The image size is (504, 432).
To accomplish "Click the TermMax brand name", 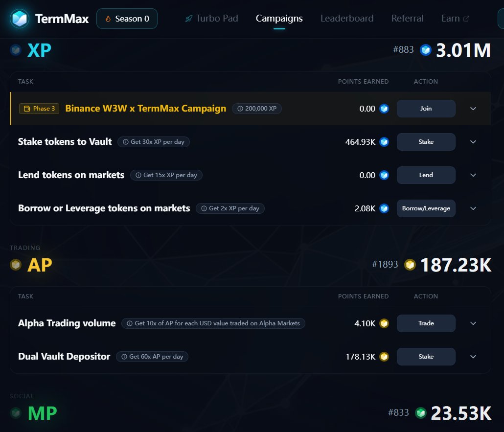I will 62,19.
